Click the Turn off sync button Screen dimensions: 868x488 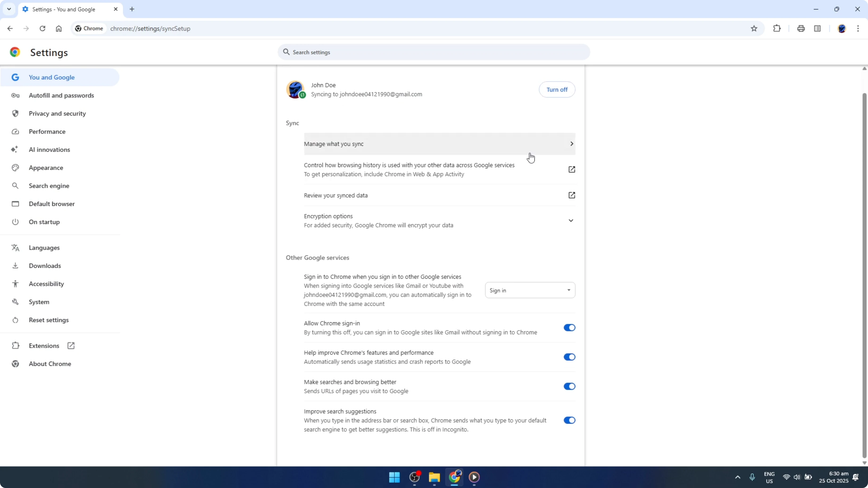[x=557, y=89]
